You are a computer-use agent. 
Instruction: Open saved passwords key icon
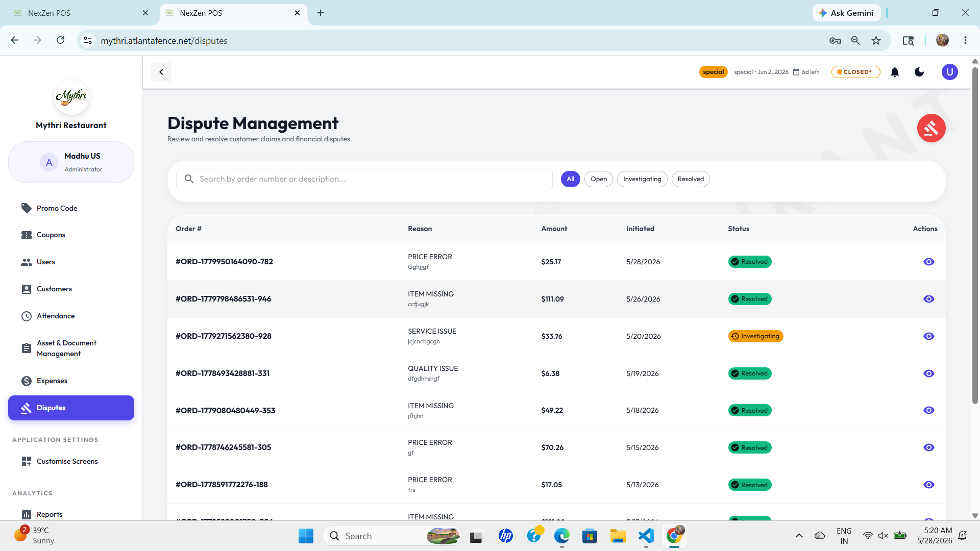click(x=835, y=41)
